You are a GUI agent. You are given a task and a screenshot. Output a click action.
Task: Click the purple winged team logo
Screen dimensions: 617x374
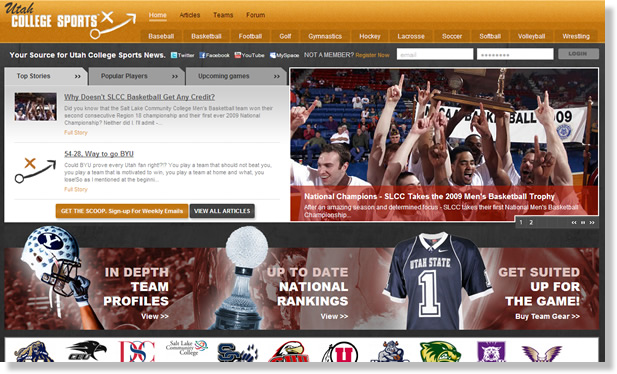541,353
